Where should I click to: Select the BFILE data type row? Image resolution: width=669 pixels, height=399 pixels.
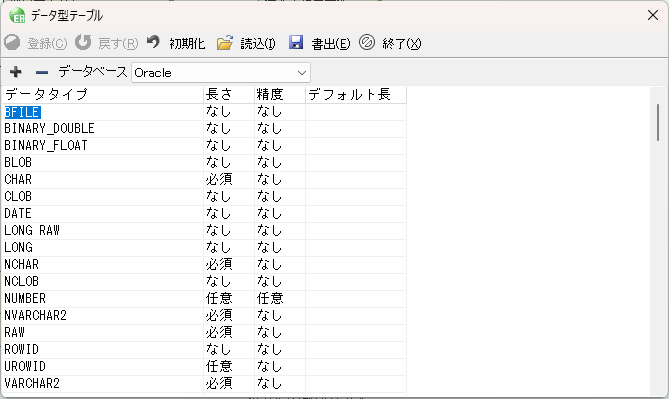click(102, 112)
